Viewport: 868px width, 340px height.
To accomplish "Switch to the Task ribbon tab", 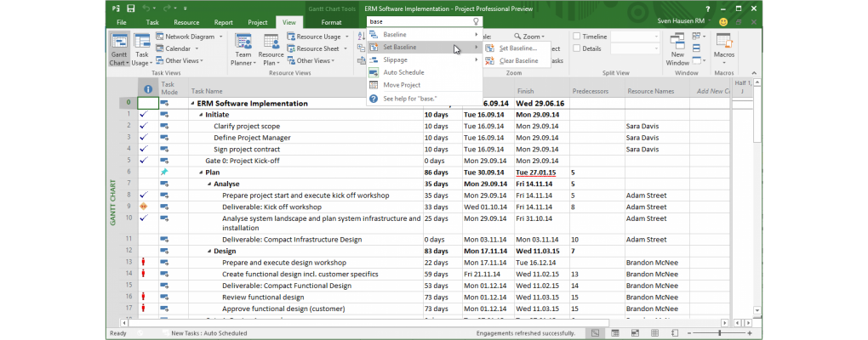I will [152, 23].
